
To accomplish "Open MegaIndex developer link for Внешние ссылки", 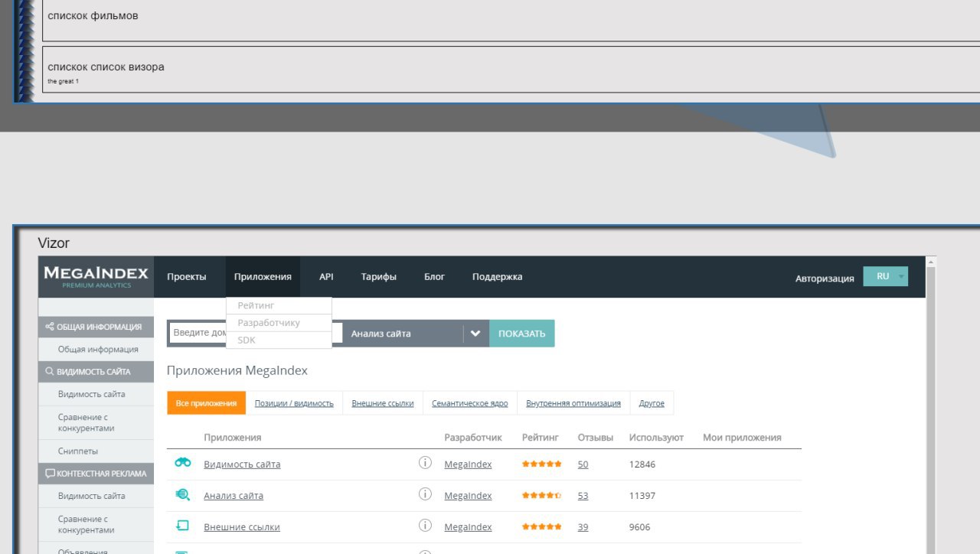I will 468,527.
